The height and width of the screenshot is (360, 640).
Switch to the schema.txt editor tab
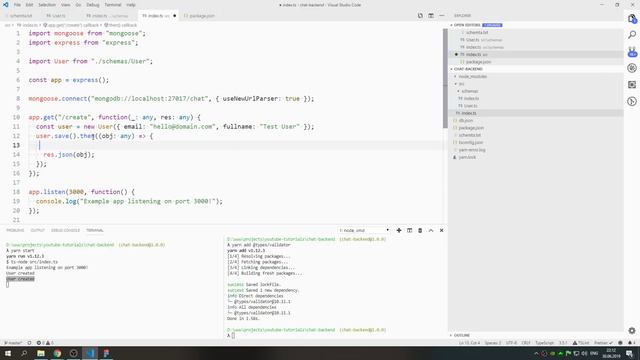[20, 16]
